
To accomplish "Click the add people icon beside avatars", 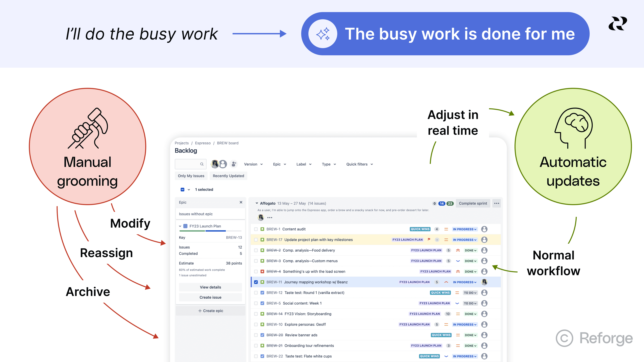I will pyautogui.click(x=234, y=164).
